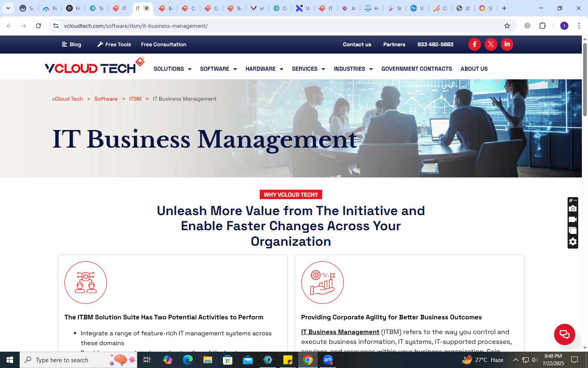Screen dimensions: 588x368
Task: Open vCloud Tech Facebook page icon
Action: pos(474,44)
